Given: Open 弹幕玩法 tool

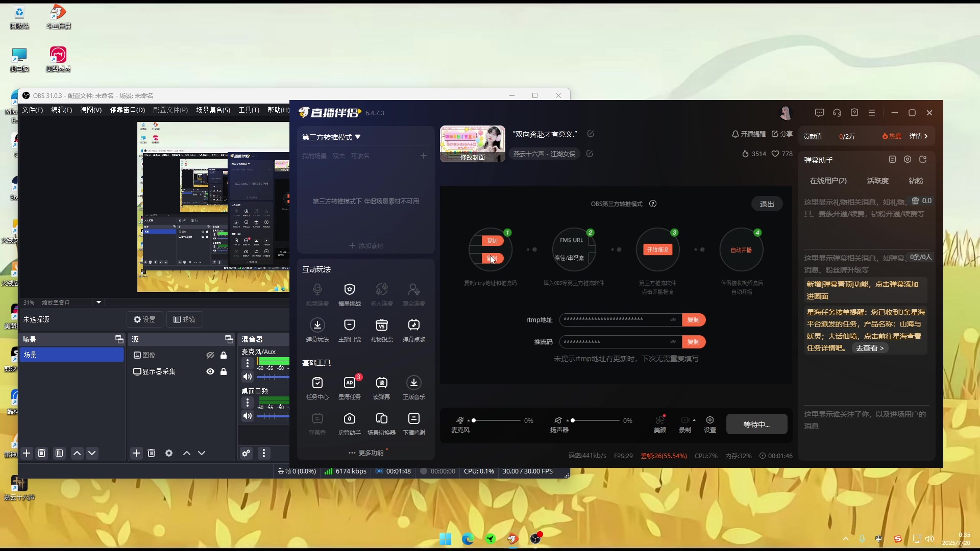Looking at the screenshot, I should 317,330.
